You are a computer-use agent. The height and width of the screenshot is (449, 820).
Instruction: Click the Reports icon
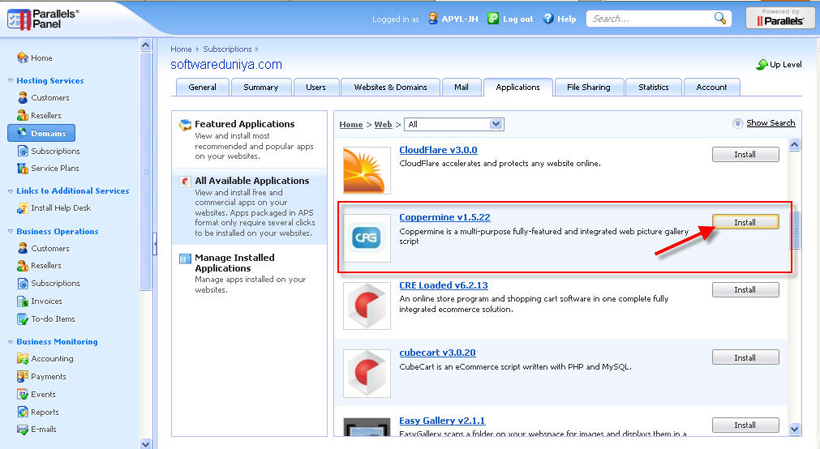pos(22,412)
